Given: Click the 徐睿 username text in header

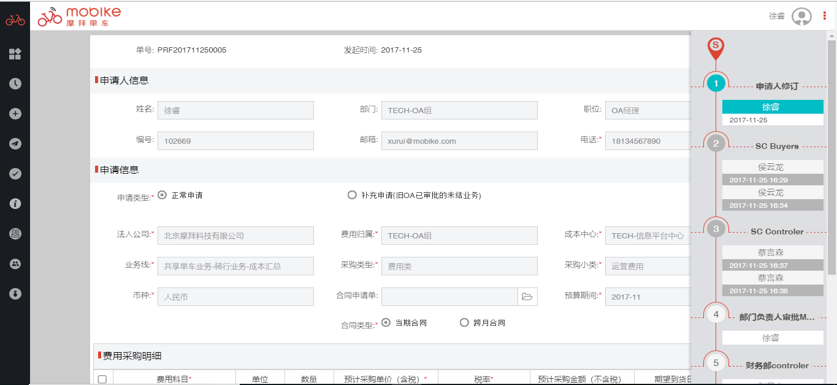Looking at the screenshot, I should [x=776, y=17].
